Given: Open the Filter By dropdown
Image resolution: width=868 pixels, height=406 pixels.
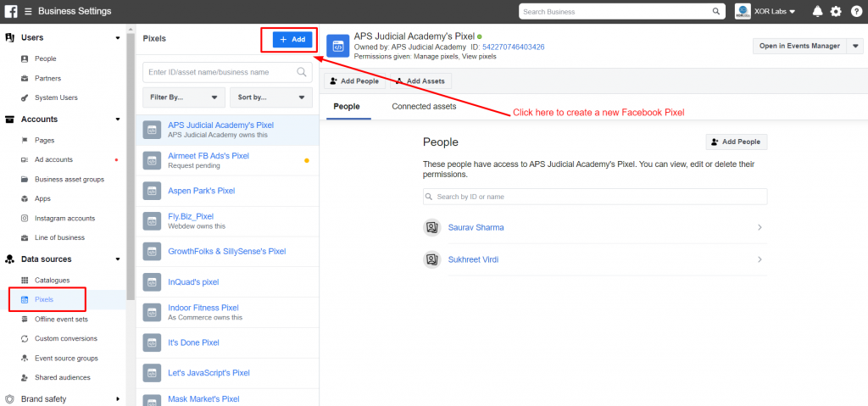Looking at the screenshot, I should point(184,97).
